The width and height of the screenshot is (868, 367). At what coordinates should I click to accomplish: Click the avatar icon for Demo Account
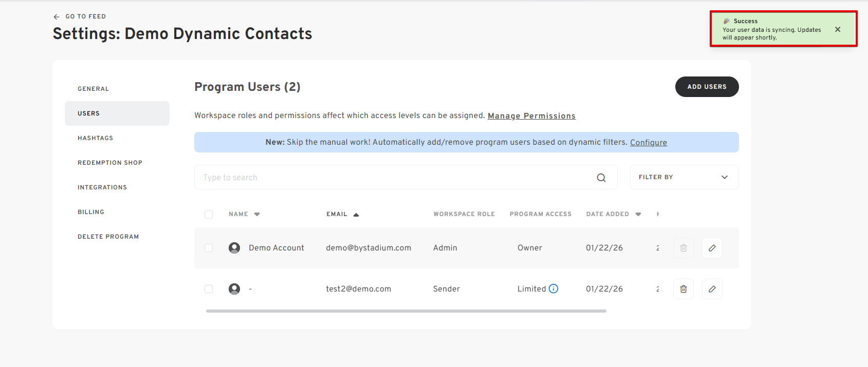click(234, 248)
